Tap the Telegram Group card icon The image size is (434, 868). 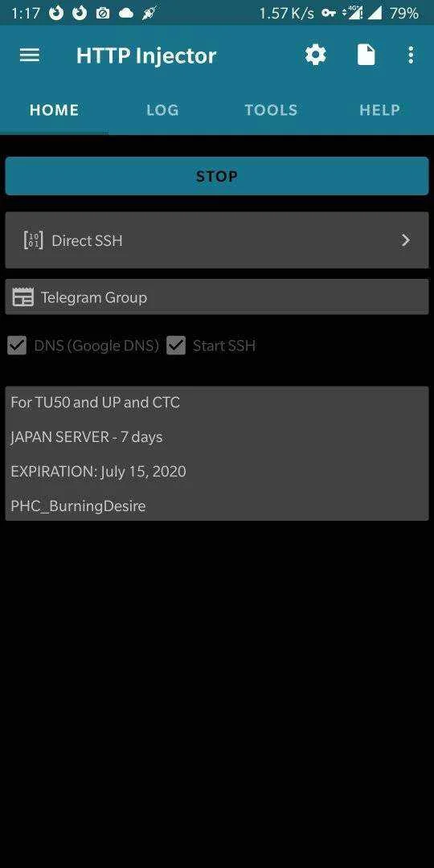(x=23, y=297)
